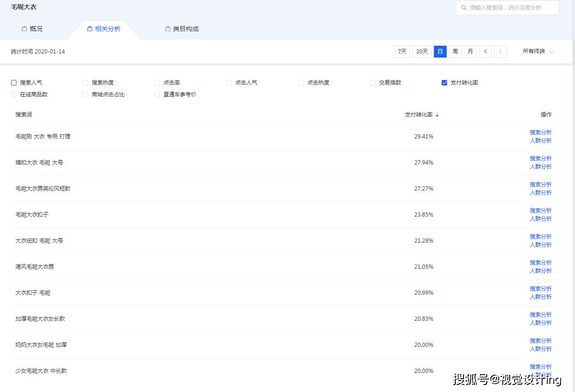View 人群分析 for 毛呢大衣男英伦风短款
This screenshot has height=392, width=575.
click(541, 193)
